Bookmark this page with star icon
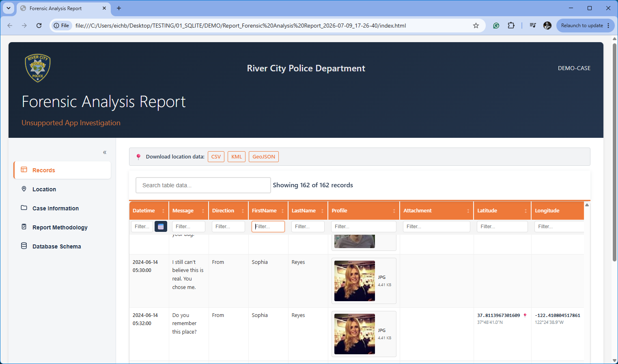 click(x=476, y=26)
